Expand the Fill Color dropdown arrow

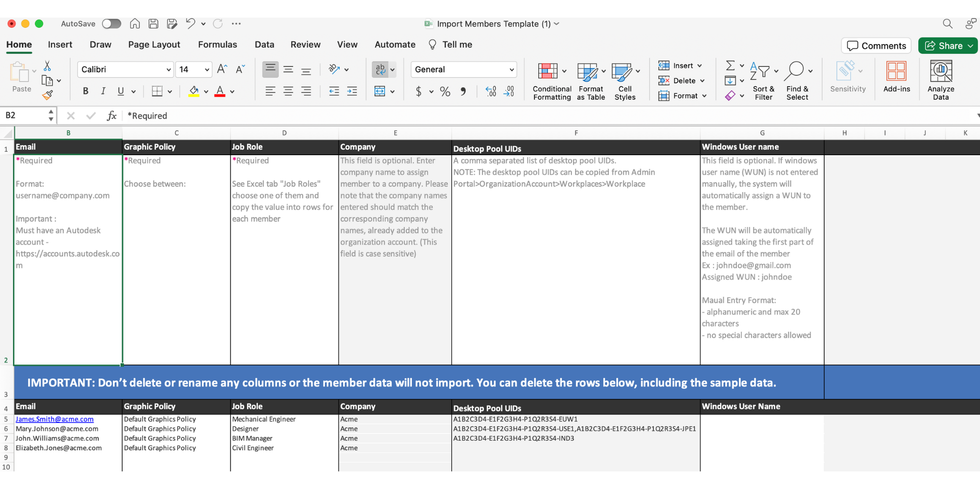pyautogui.click(x=206, y=91)
